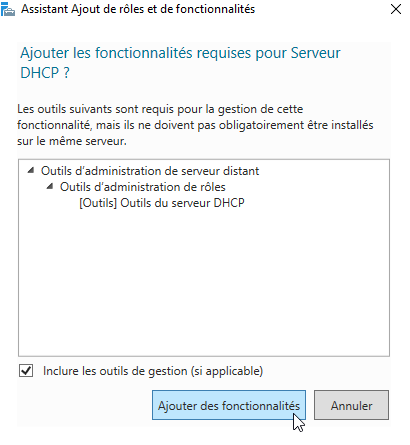
Task: Uncheck the 'Inclure les outils de gestion' checkbox
Action: tap(26, 371)
